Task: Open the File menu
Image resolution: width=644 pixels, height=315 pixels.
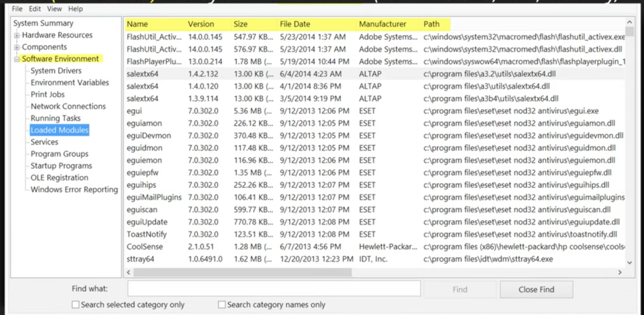Action: pos(17,9)
